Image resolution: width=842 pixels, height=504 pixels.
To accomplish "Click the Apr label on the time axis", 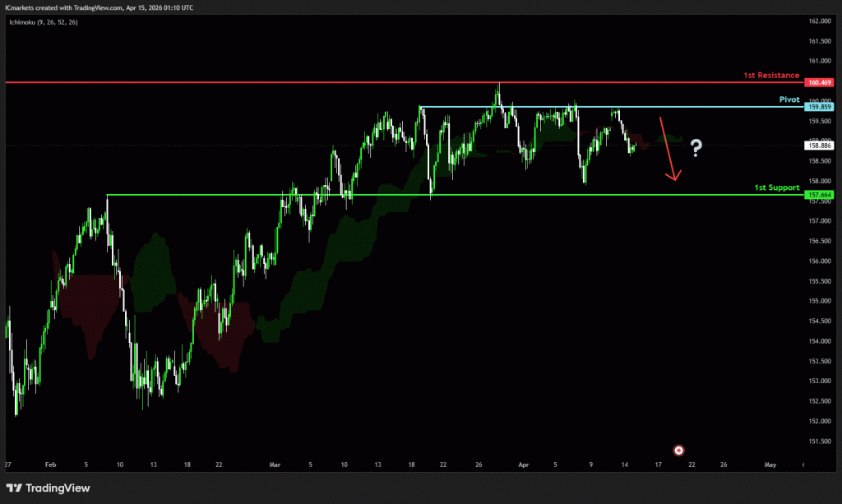I will tap(524, 465).
